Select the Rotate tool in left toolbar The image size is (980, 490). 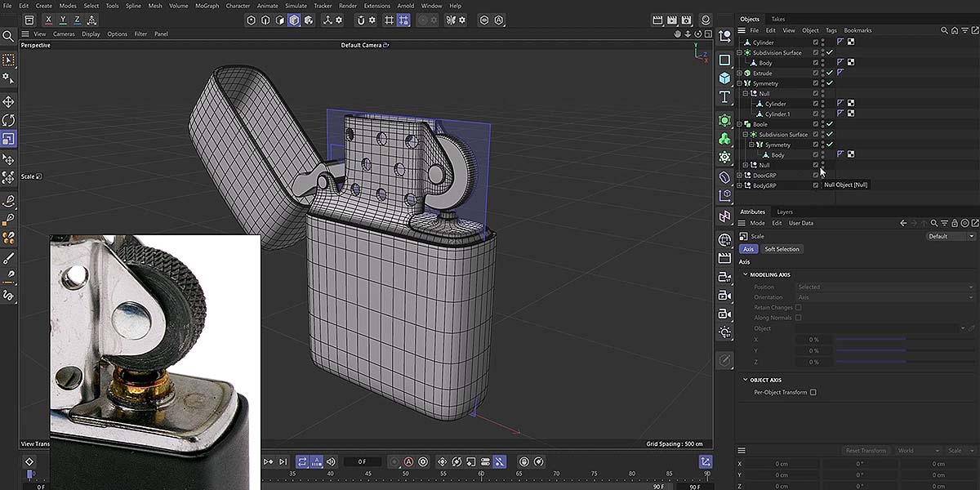click(8, 121)
